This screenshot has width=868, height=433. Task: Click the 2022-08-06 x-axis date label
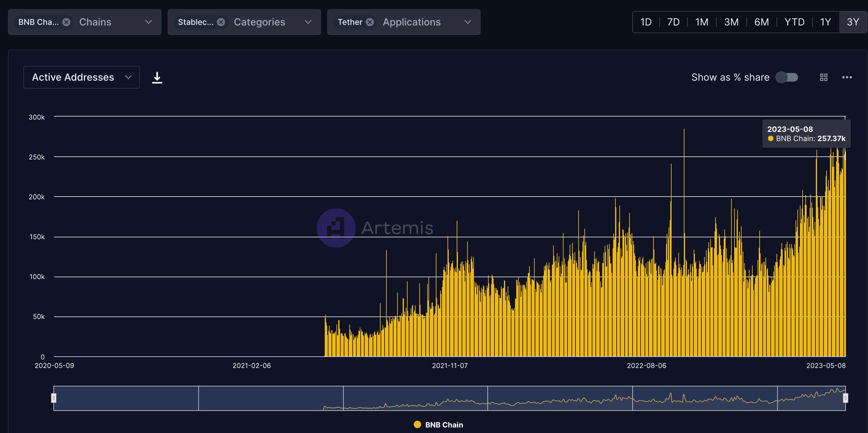click(x=646, y=365)
